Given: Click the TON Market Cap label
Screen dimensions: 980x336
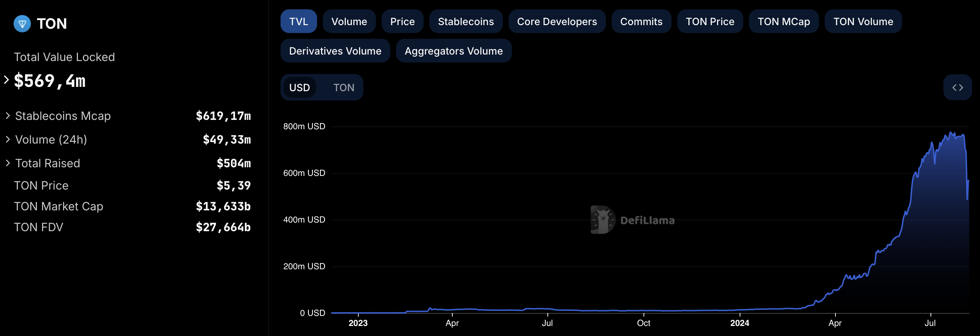Looking at the screenshot, I should point(58,206).
